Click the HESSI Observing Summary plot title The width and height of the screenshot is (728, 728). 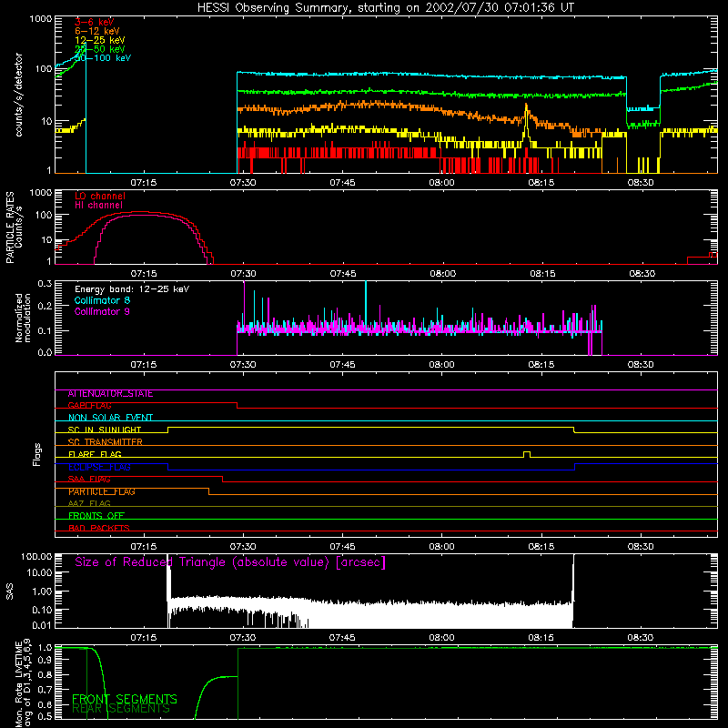point(386,8)
